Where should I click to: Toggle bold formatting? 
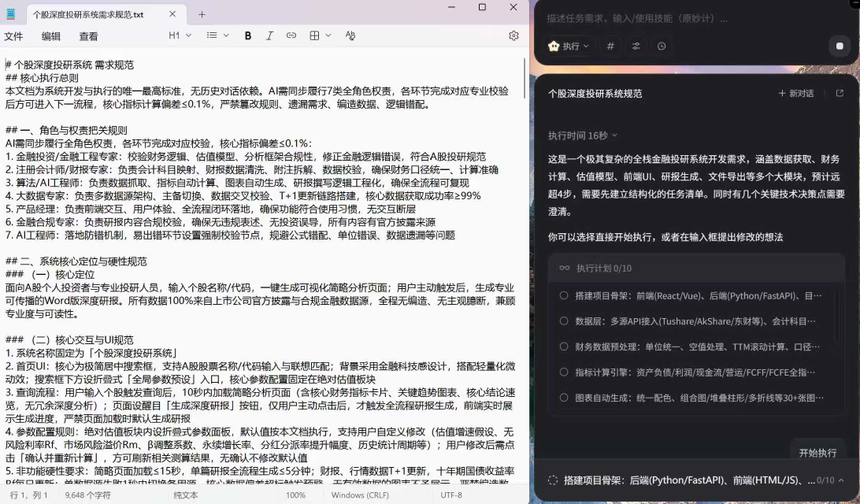(x=248, y=35)
